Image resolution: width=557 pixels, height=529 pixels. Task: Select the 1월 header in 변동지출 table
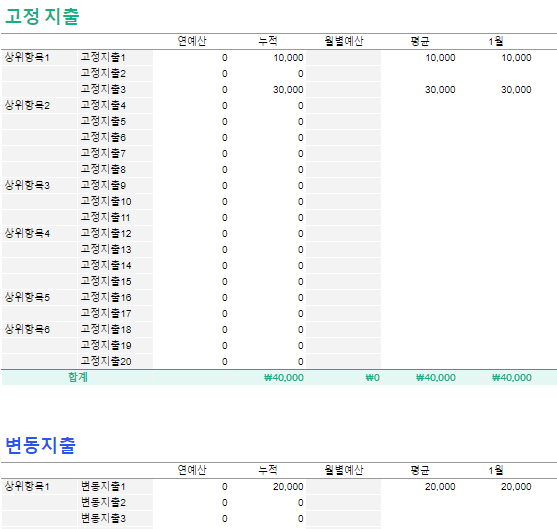tap(496, 470)
